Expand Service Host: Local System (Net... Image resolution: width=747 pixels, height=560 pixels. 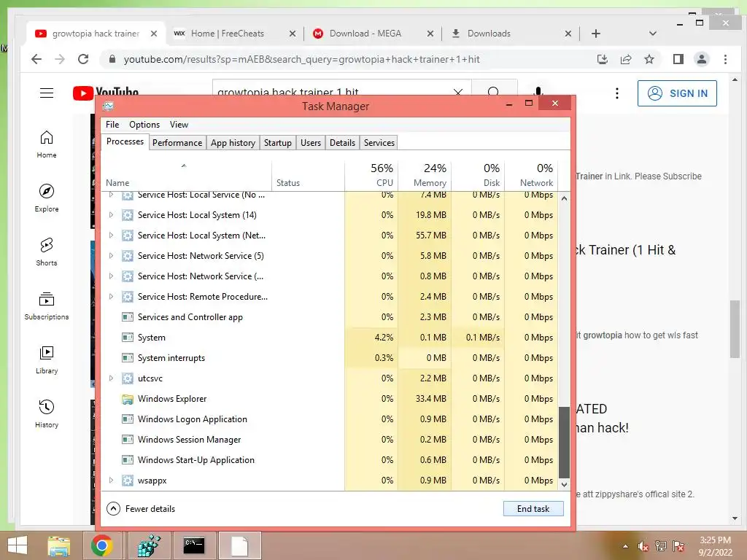pos(111,236)
